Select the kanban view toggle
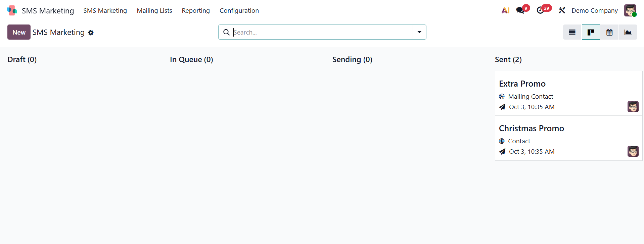The width and height of the screenshot is (644, 244). tap(591, 32)
